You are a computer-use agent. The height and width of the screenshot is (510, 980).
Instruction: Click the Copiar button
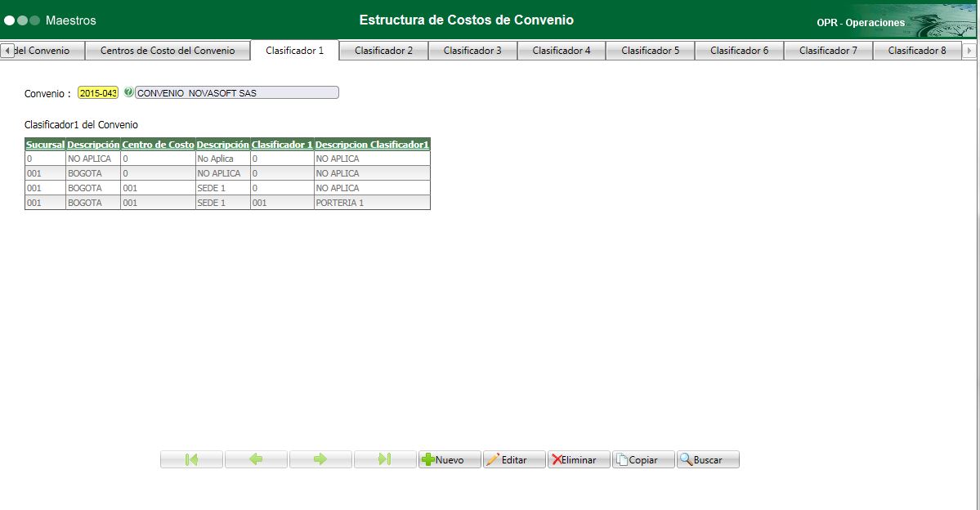point(645,459)
